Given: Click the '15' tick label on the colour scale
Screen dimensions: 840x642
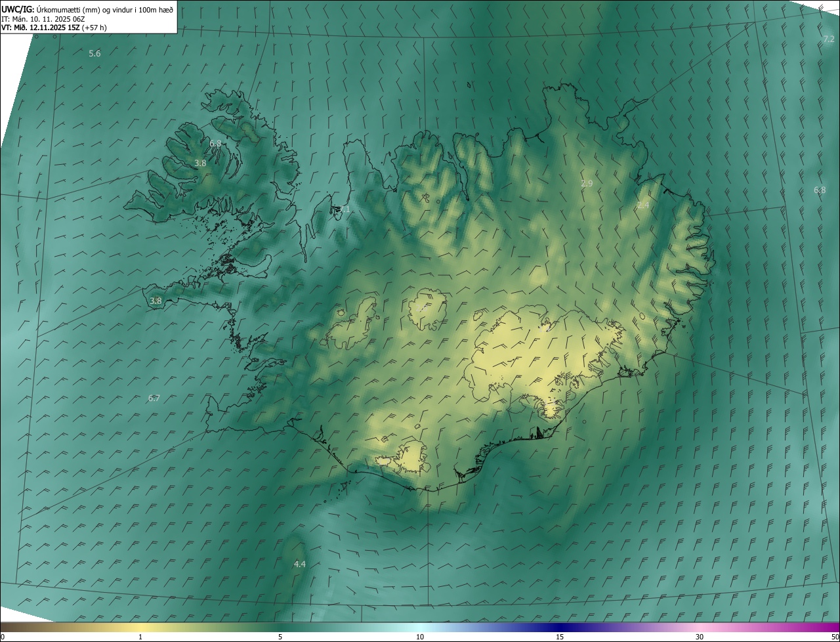Looking at the screenshot, I should 560,637.
